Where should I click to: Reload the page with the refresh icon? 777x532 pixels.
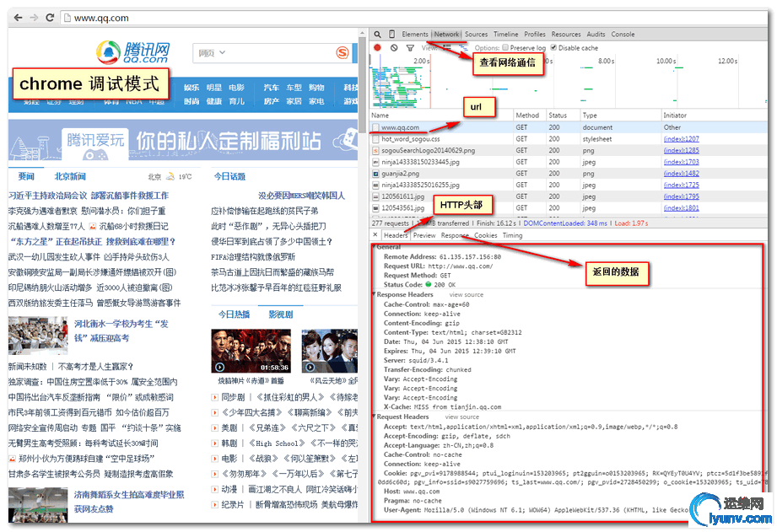pos(50,18)
